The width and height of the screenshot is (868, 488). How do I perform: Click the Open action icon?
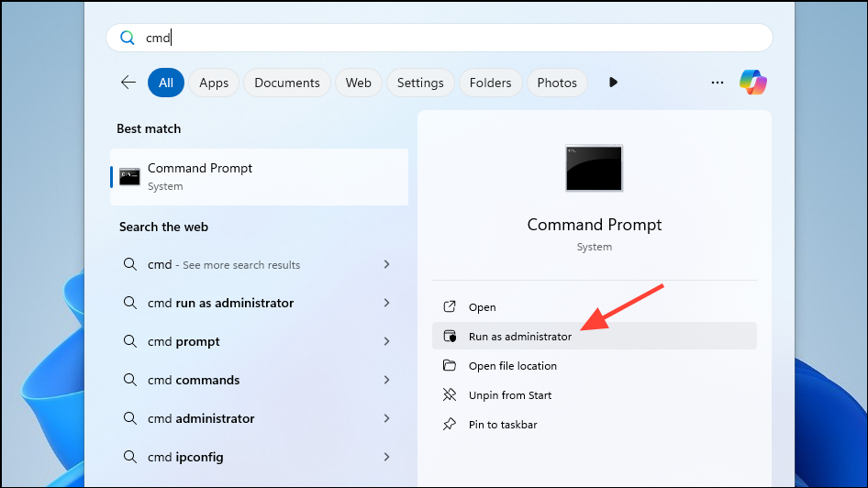pyautogui.click(x=450, y=306)
